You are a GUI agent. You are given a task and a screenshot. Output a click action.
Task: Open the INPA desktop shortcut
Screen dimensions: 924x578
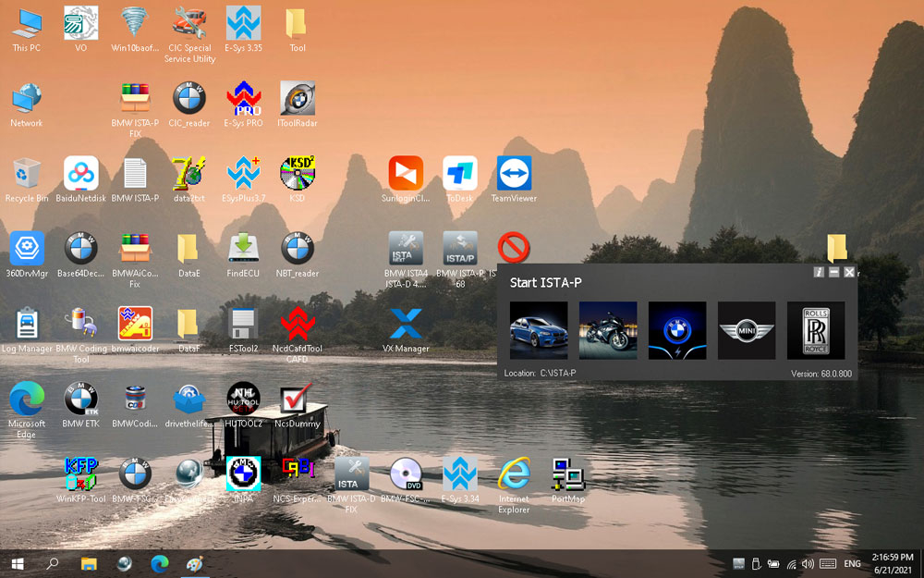244,474
